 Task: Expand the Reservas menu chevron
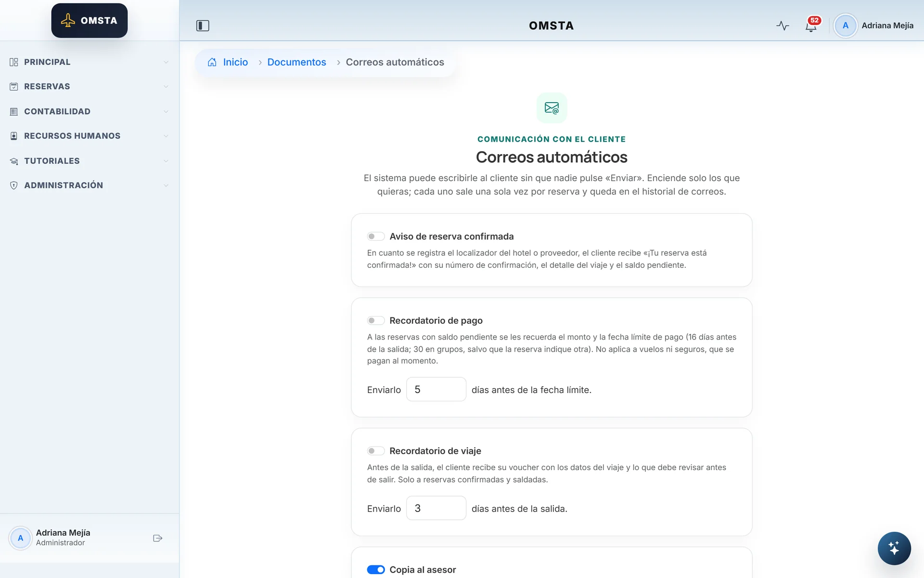pyautogui.click(x=166, y=87)
